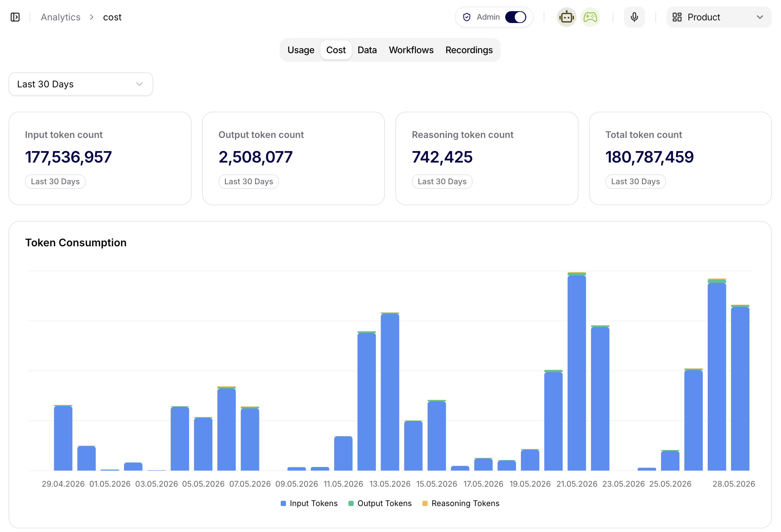This screenshot has height=532, width=781.
Task: Navigate to Analytics breadcrumb link
Action: (60, 17)
